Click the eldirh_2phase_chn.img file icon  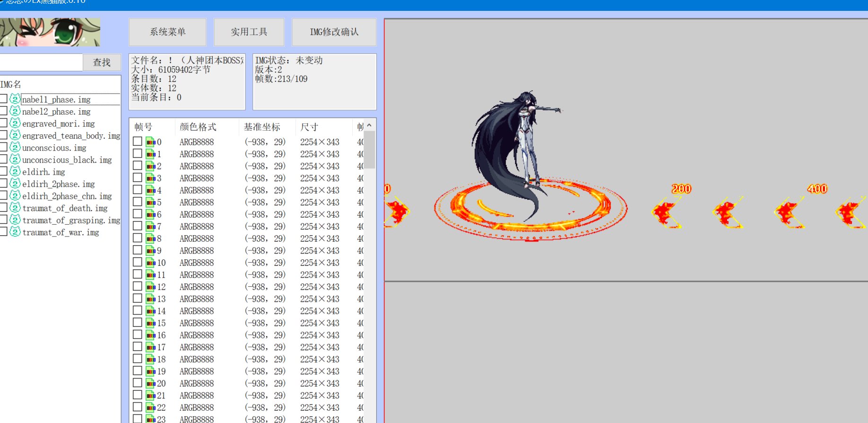[x=15, y=195]
